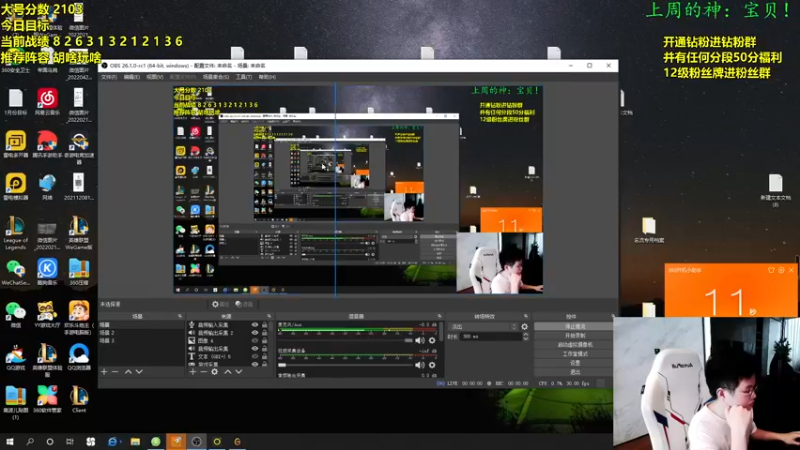The image size is (800, 450).
Task: Open 麦克风/Aux mixer settings gear
Action: coord(432,340)
